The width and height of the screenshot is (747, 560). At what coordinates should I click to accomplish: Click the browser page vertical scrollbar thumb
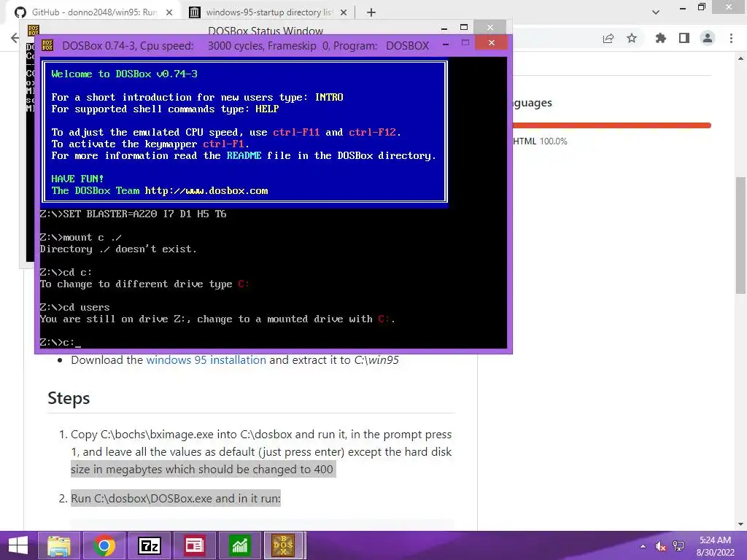pyautogui.click(x=741, y=236)
